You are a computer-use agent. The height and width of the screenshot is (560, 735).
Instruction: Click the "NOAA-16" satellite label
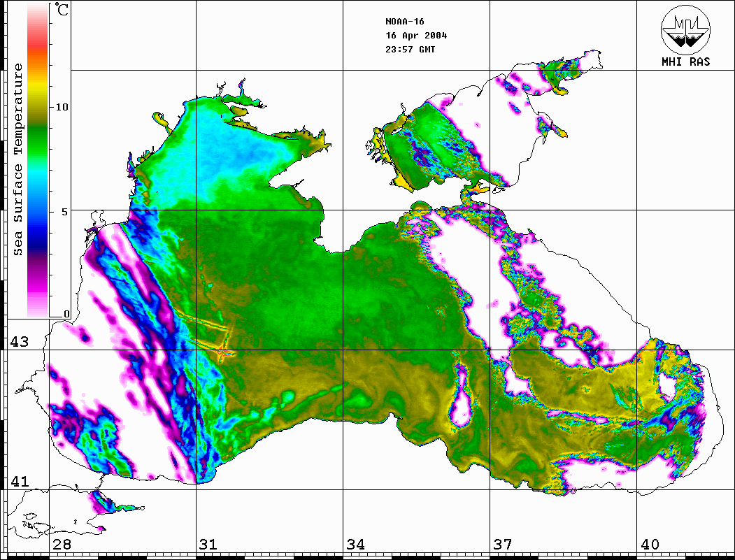(404, 22)
